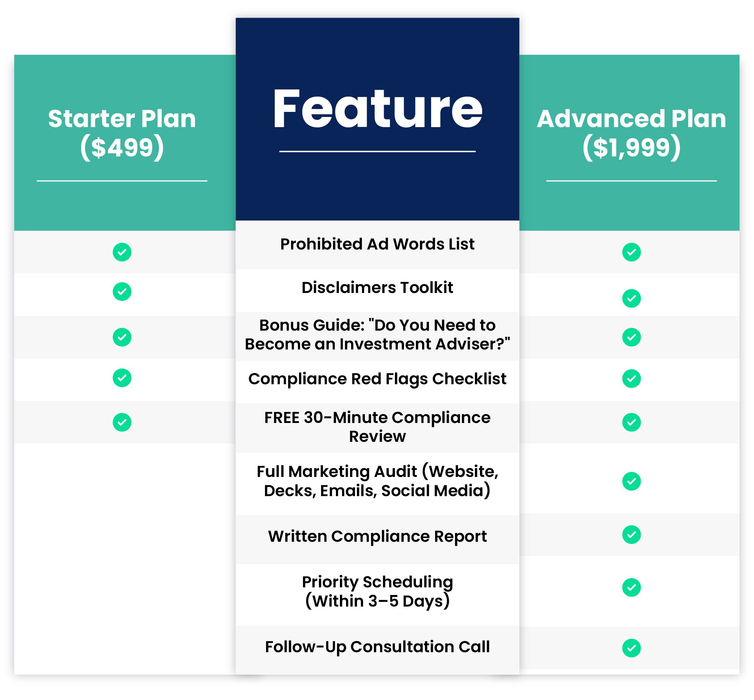This screenshot has height=700, width=754.
Task: Click the Follow-Up Consultation Call feature label
Action: 377,647
